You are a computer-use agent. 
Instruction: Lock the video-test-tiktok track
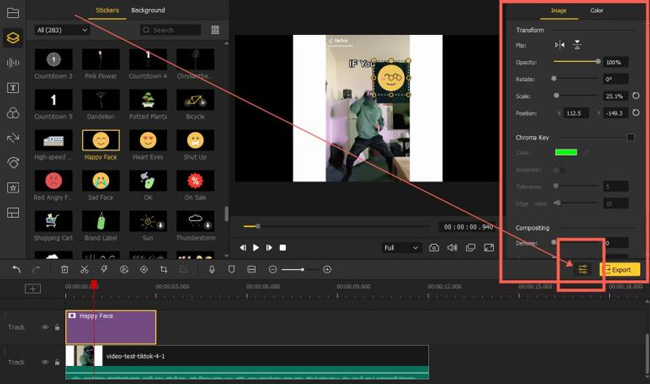[x=57, y=362]
